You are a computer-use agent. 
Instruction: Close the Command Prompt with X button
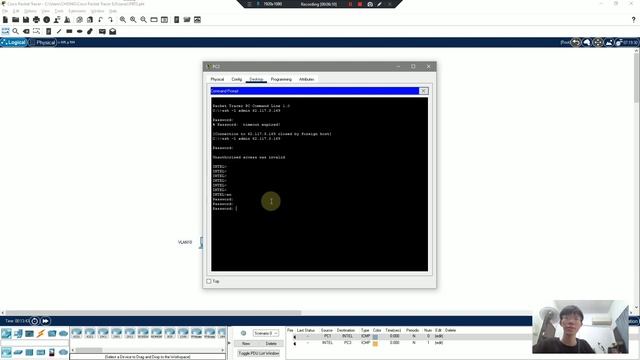(424, 91)
